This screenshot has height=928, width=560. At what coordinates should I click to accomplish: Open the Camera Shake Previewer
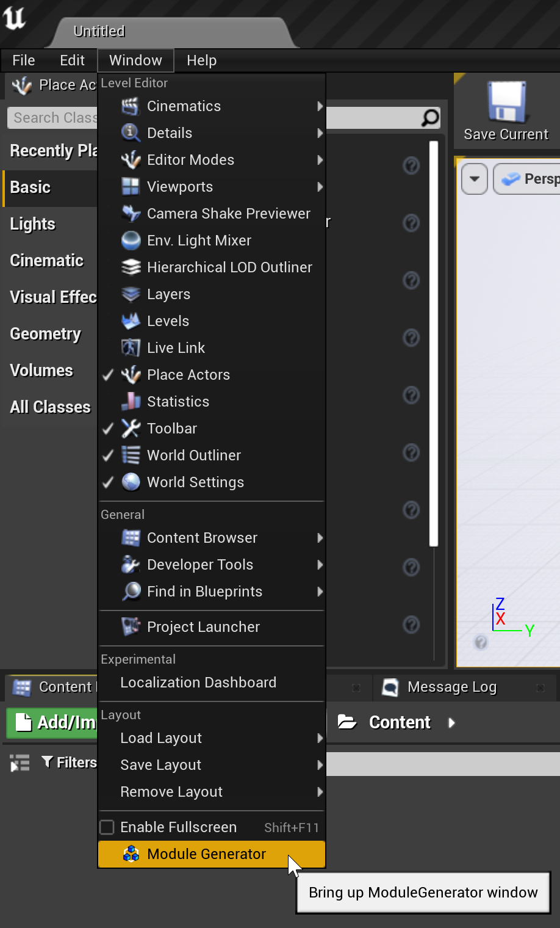(x=228, y=213)
